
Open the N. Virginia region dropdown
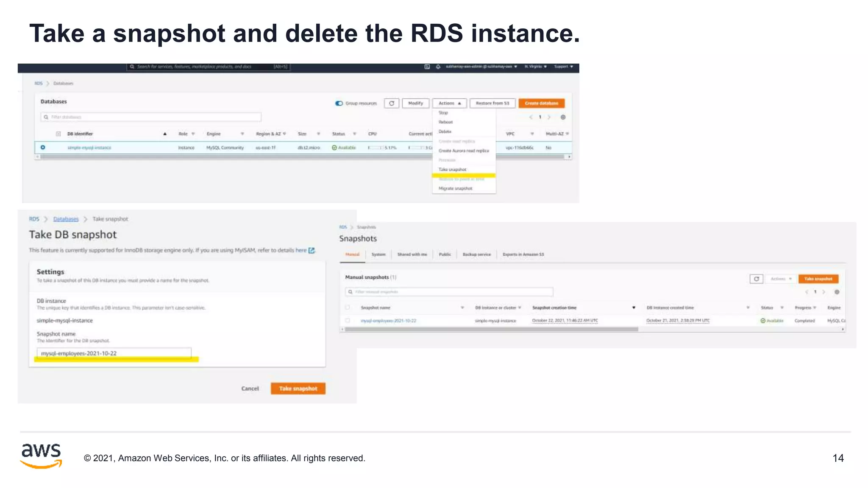(x=535, y=67)
